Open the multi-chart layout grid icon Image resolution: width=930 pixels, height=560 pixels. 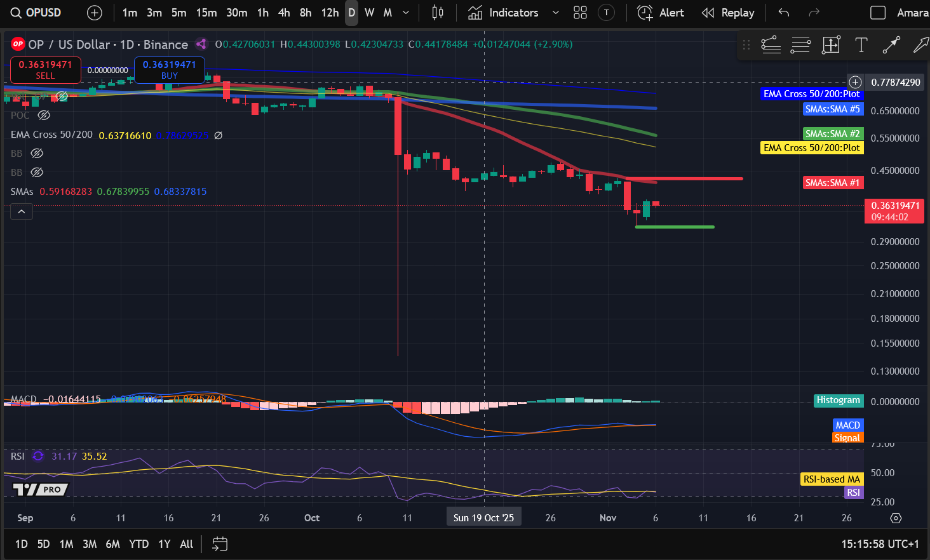coord(579,13)
